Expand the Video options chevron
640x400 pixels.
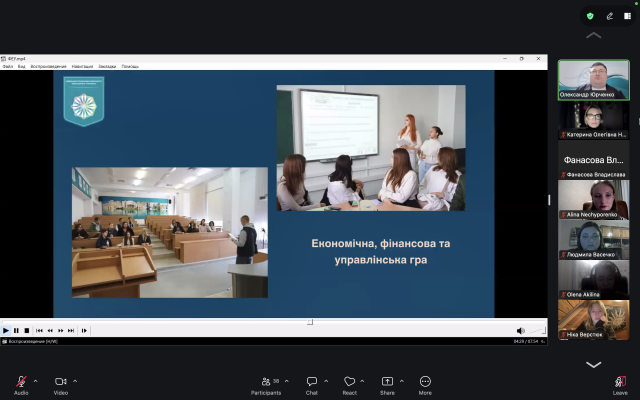tap(75, 381)
